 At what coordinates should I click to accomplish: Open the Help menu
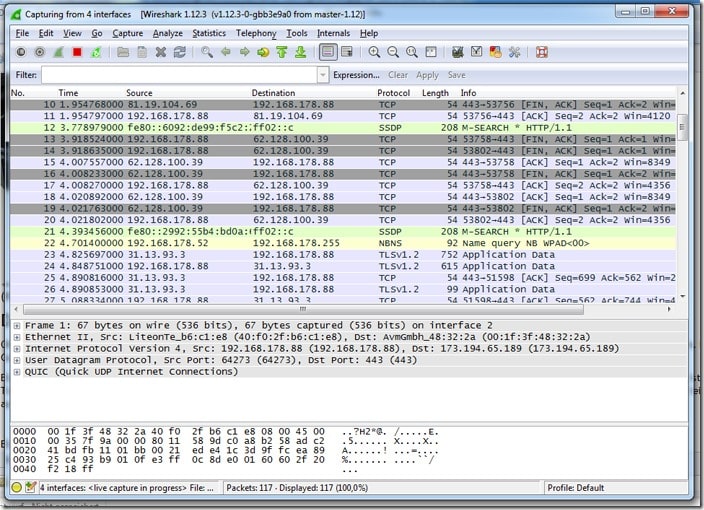(369, 33)
